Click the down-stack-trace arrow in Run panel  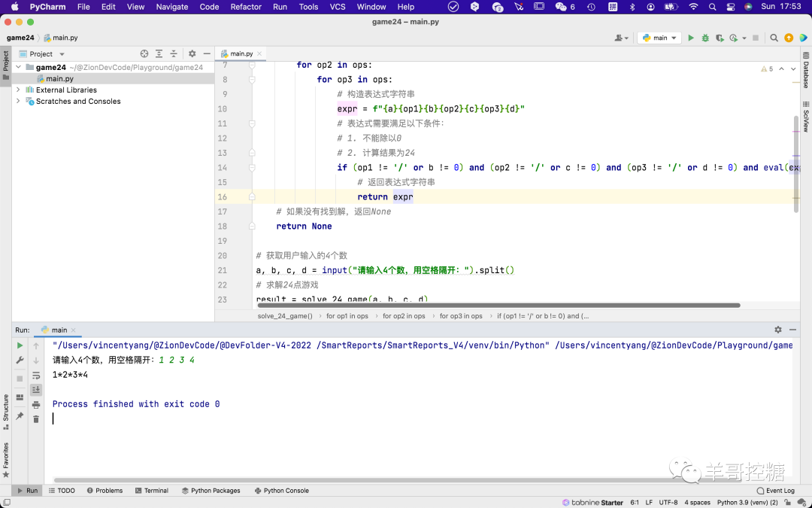coord(36,360)
